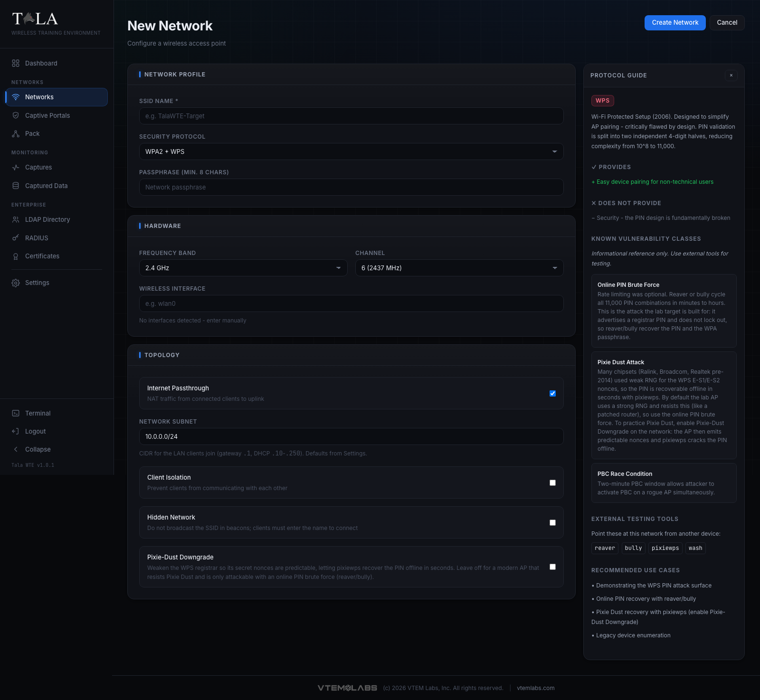The width and height of the screenshot is (760, 700).
Task: Click the Logout arrow icon
Action: tap(16, 431)
